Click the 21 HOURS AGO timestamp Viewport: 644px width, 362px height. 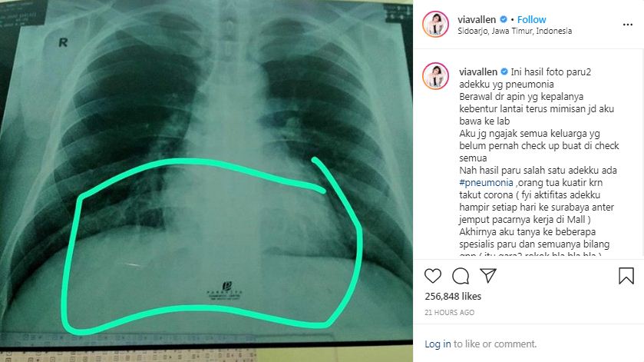point(449,313)
